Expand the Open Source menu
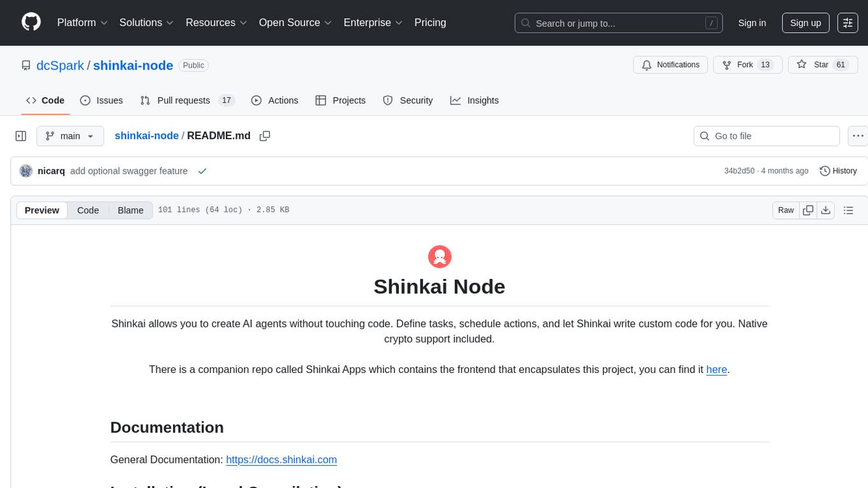Viewport: 868px width, 488px height. pos(296,22)
